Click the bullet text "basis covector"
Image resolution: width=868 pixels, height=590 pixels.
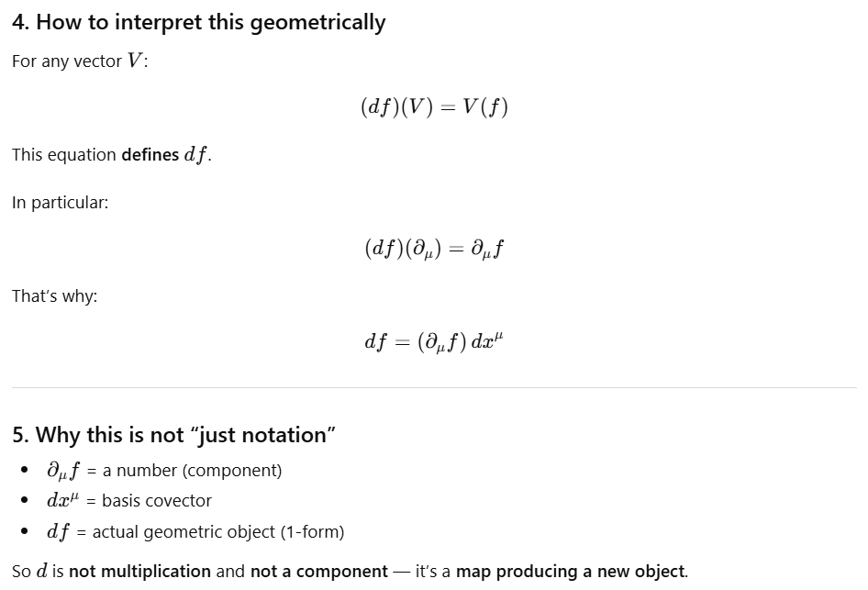point(156,501)
